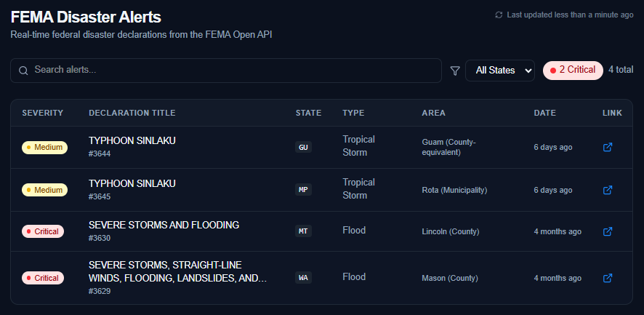This screenshot has height=315, width=644.
Task: Toggle the 2 Critical filter pill
Action: (x=573, y=70)
